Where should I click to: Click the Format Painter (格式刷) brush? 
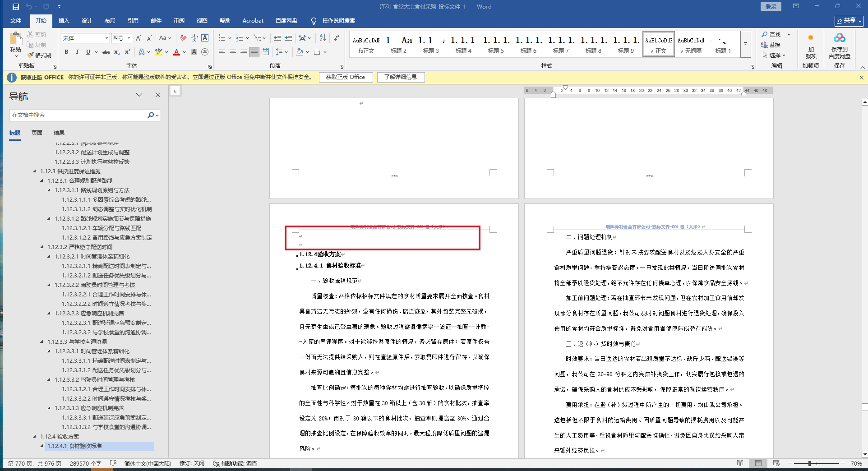(40, 55)
